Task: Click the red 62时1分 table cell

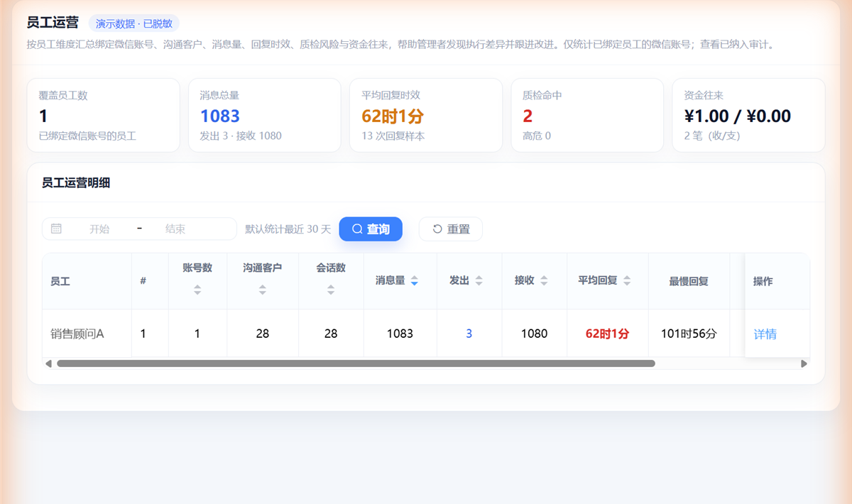Action: [x=607, y=334]
